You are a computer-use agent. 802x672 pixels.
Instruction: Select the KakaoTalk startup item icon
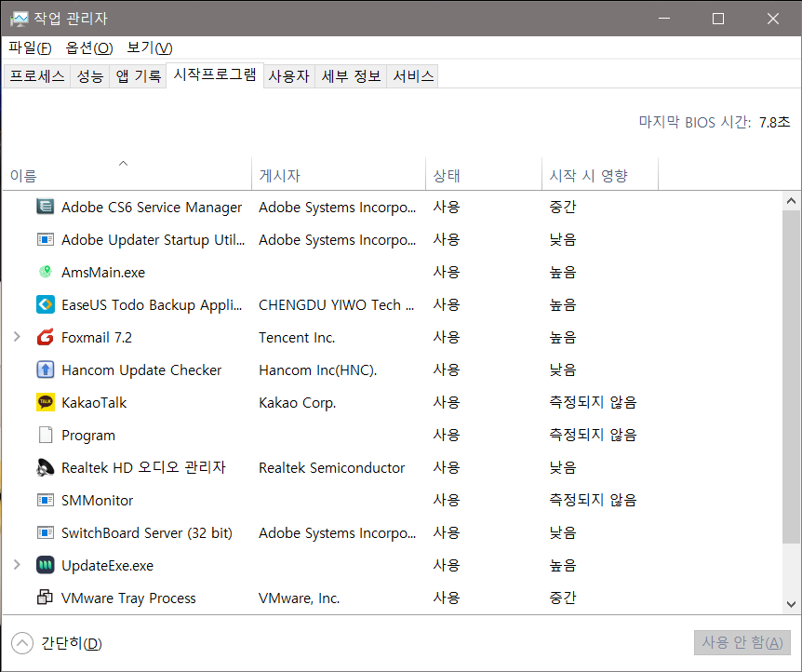(45, 402)
